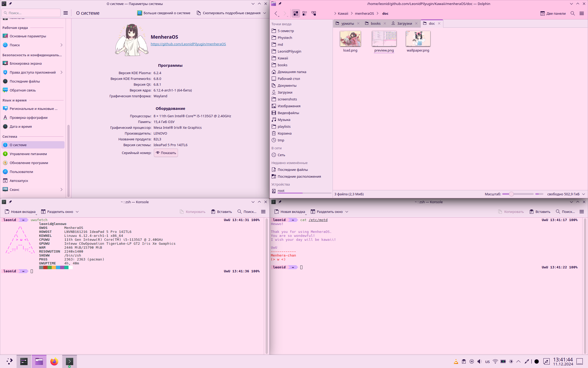Show the hidden serial number
588x368 pixels.
(x=166, y=153)
